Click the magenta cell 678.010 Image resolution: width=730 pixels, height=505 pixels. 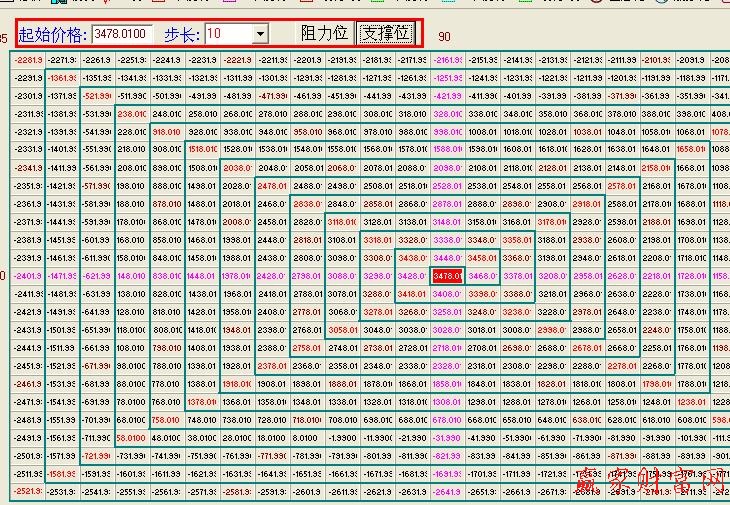[x=448, y=420]
